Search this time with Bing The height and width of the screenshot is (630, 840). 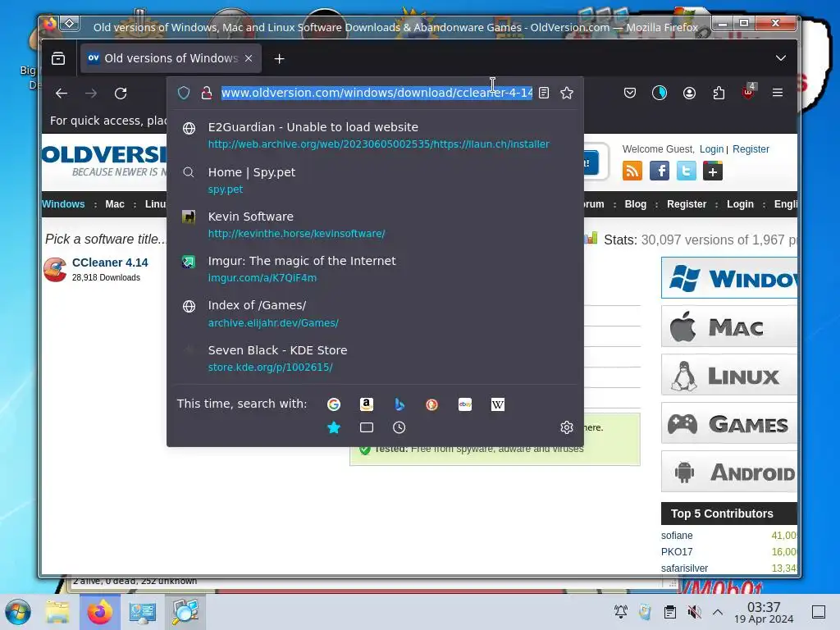point(399,404)
